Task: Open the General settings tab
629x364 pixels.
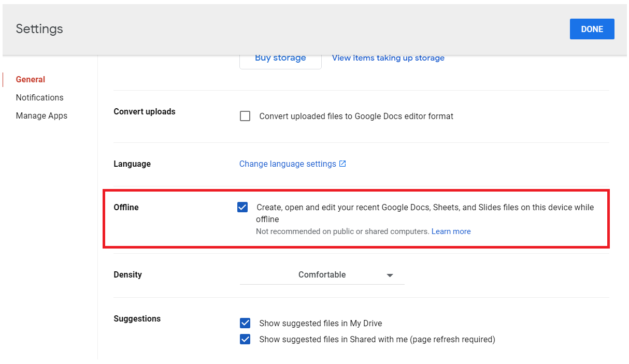Action: [31, 79]
